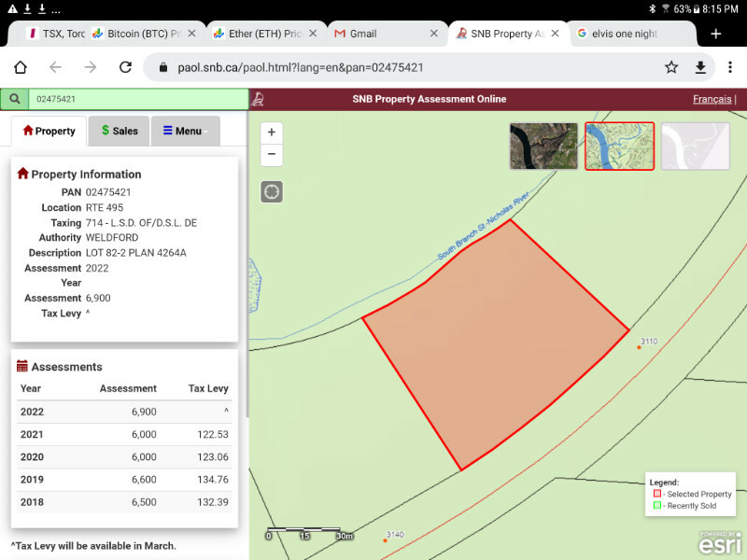The height and width of the screenshot is (560, 747).
Task: Select the satellite imagery basemap thumbnail
Action: click(x=543, y=147)
